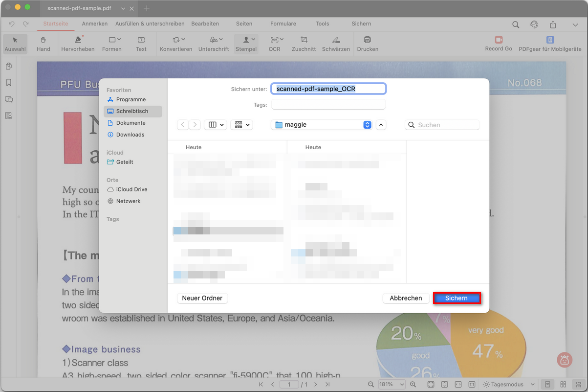Switch to the Anmerken tab
The height and width of the screenshot is (392, 588).
tap(94, 23)
